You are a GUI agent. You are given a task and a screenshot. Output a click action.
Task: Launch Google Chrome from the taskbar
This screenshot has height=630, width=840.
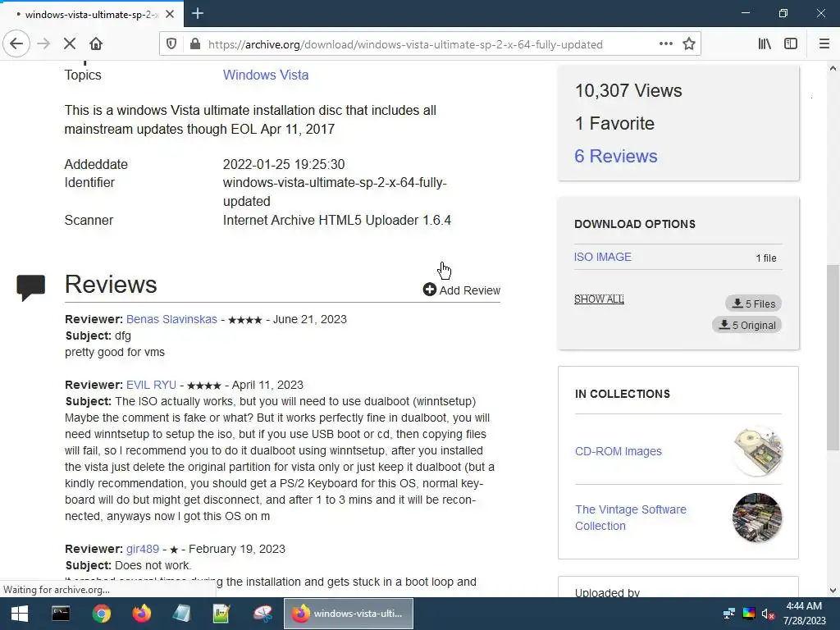pyautogui.click(x=101, y=614)
